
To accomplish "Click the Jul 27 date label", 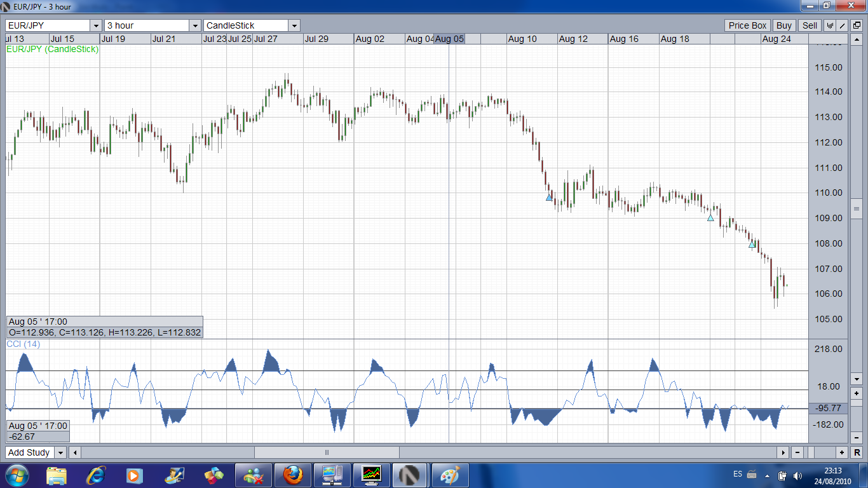I will click(266, 39).
